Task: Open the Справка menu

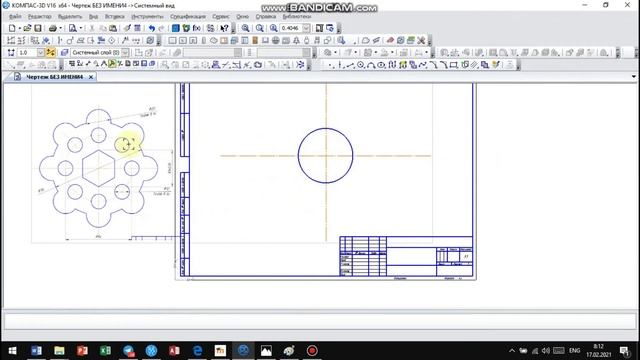Action: click(266, 17)
